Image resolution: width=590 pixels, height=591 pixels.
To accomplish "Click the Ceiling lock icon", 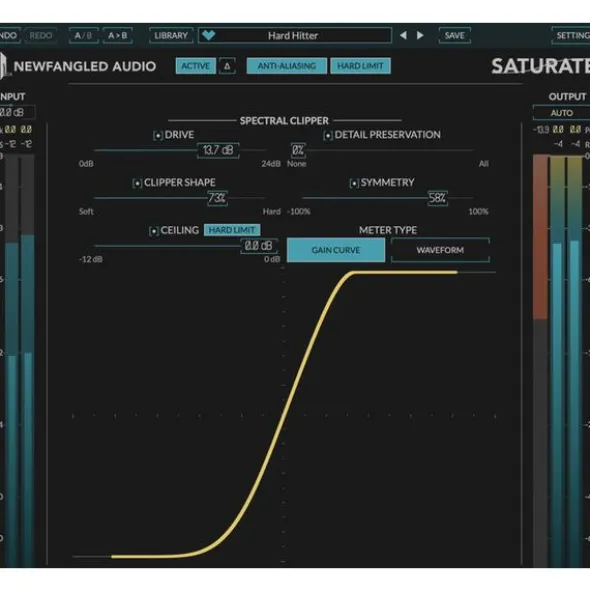I will pyautogui.click(x=154, y=231).
